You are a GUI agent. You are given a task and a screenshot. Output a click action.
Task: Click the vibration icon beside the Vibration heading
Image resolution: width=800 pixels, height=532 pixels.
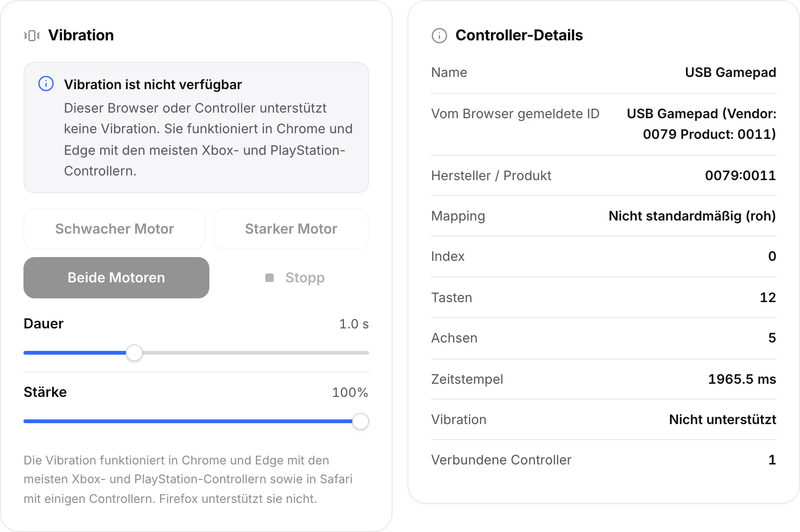click(x=32, y=36)
